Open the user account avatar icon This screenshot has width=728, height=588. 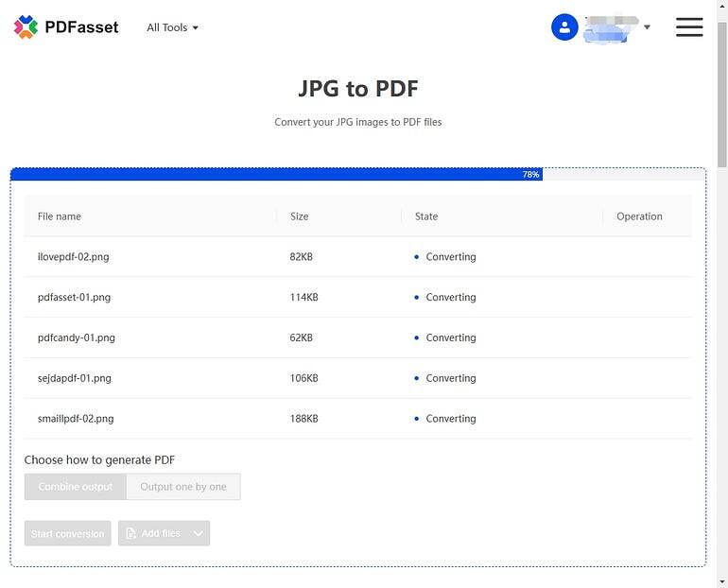(x=564, y=26)
